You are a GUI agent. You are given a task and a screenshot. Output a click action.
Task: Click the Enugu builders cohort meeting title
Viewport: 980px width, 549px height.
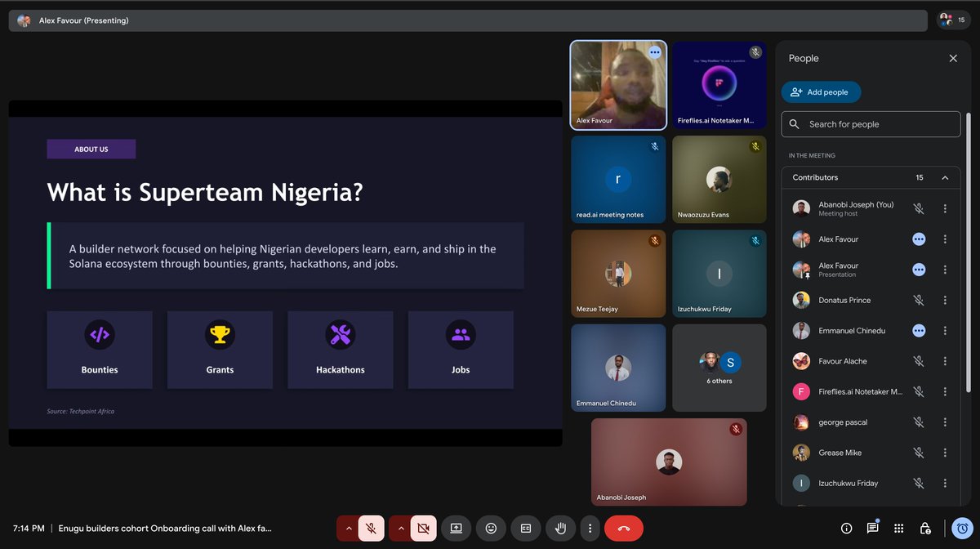click(x=165, y=529)
